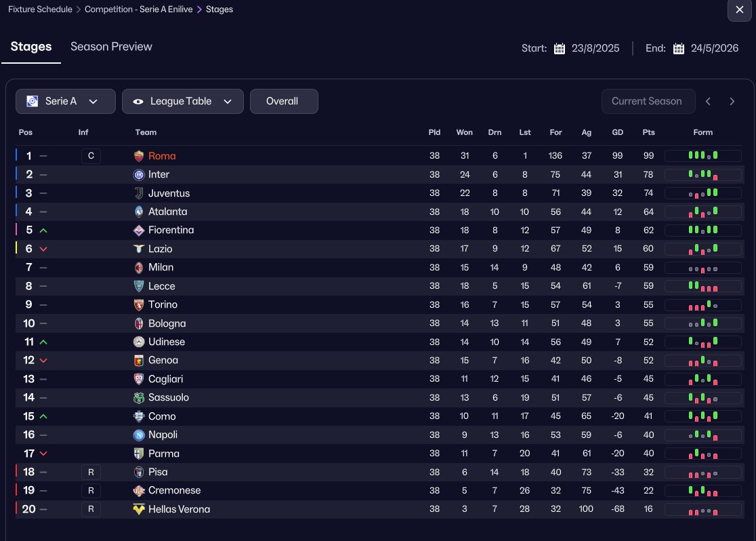The image size is (756, 541).
Task: Select the Stages tab
Action: coord(31,47)
